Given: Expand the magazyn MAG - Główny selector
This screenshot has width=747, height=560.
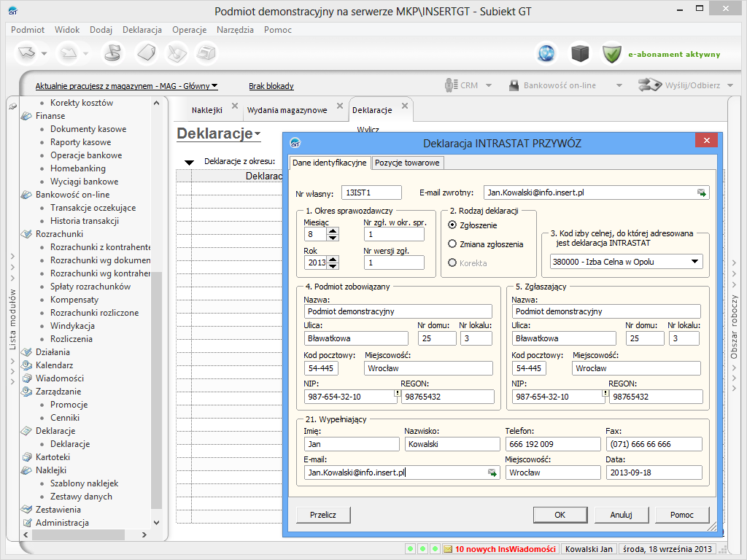Looking at the screenshot, I should coord(214,86).
